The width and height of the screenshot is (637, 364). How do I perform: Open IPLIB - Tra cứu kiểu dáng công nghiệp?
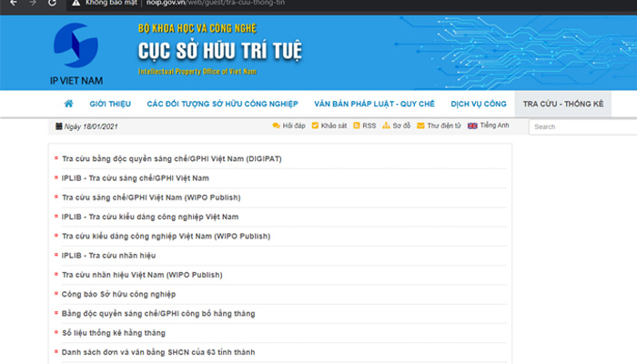[150, 217]
